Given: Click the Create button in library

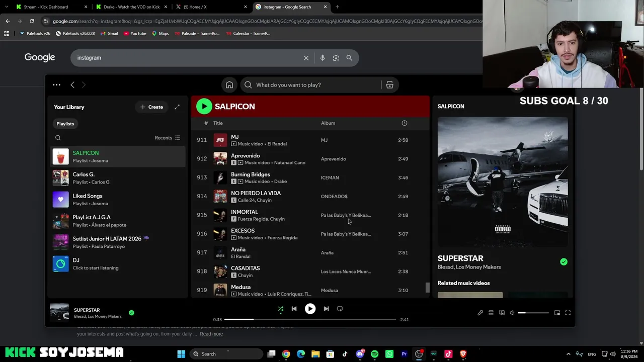Looking at the screenshot, I should (151, 107).
